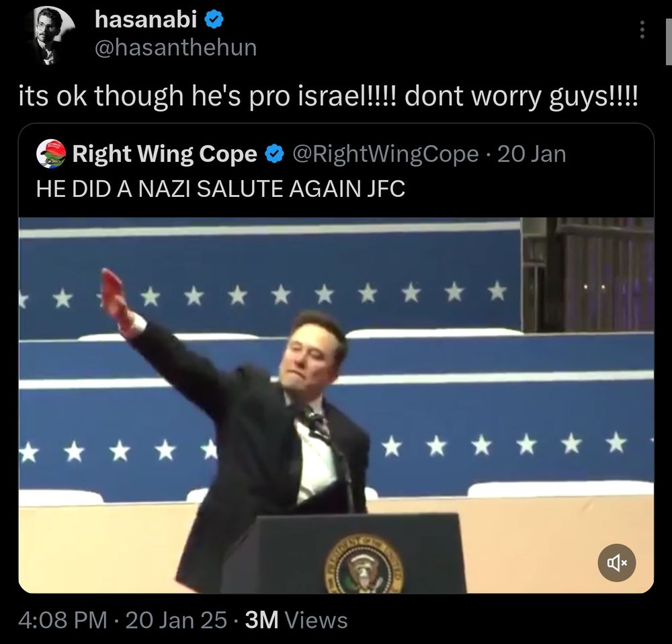Open Right Wing Cope's Pepe avatar
The width and height of the screenshot is (672, 644).
coord(51,153)
